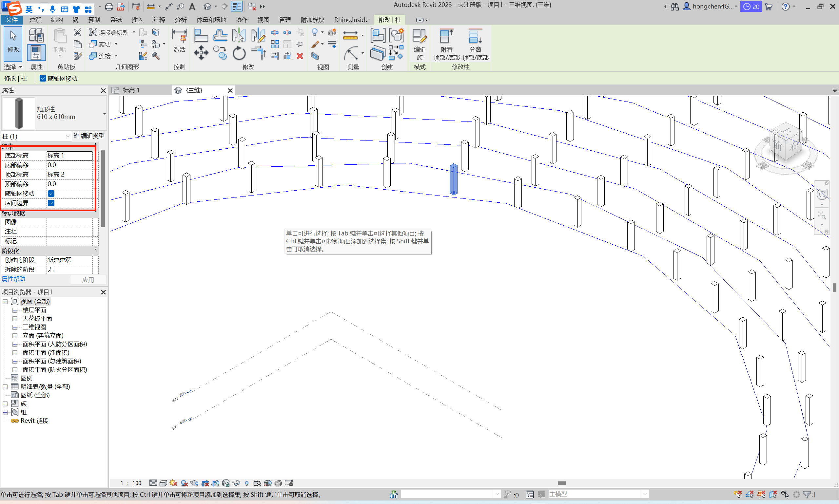Expand the Families node in browser
The image size is (839, 504).
click(x=5, y=404)
